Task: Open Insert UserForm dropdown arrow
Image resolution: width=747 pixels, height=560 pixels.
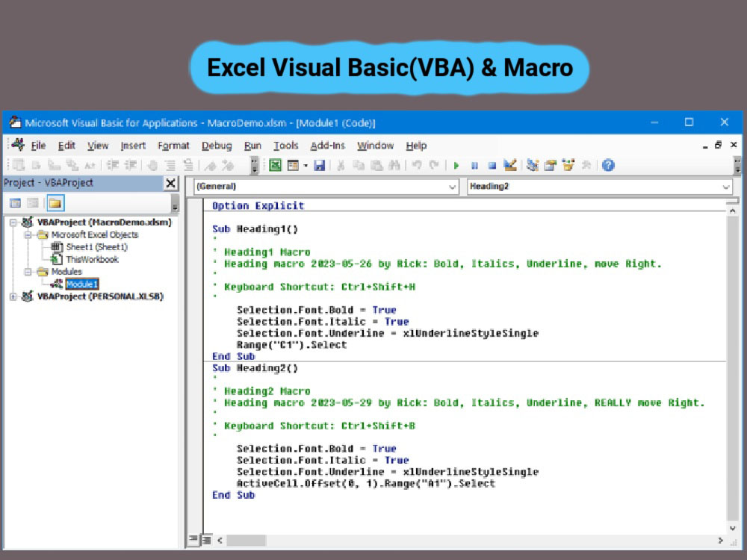Action: [x=306, y=166]
